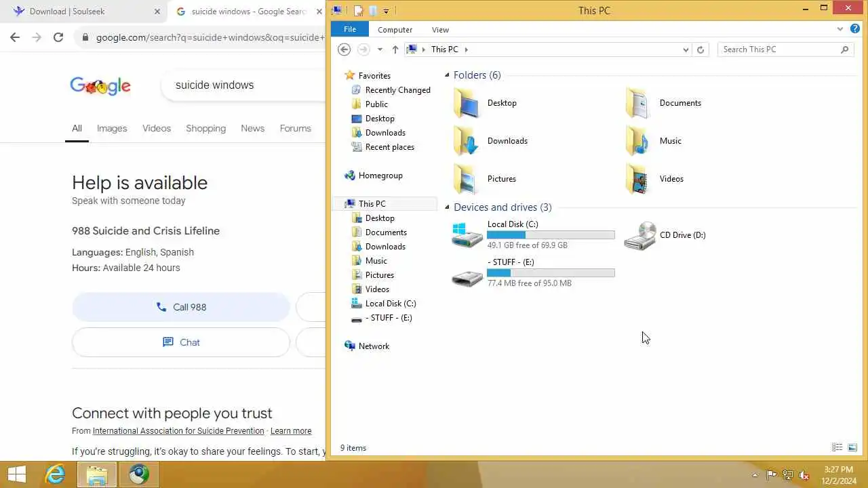The image size is (868, 488).
Task: Click the Call 988 button
Action: [181, 307]
